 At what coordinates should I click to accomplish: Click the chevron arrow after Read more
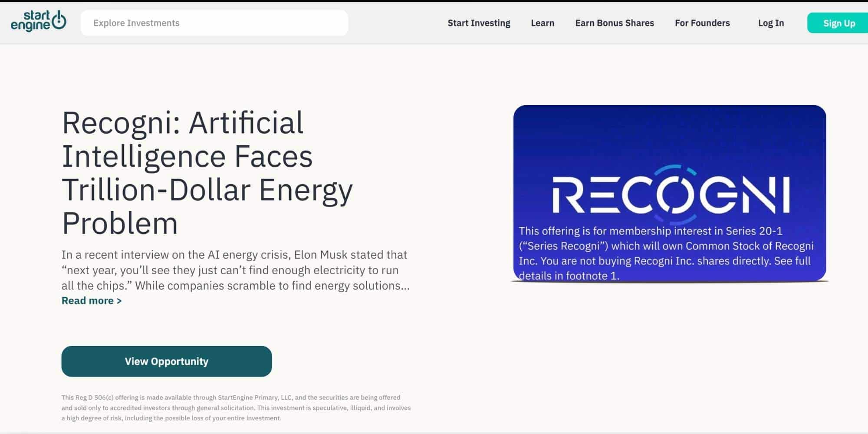(x=119, y=301)
